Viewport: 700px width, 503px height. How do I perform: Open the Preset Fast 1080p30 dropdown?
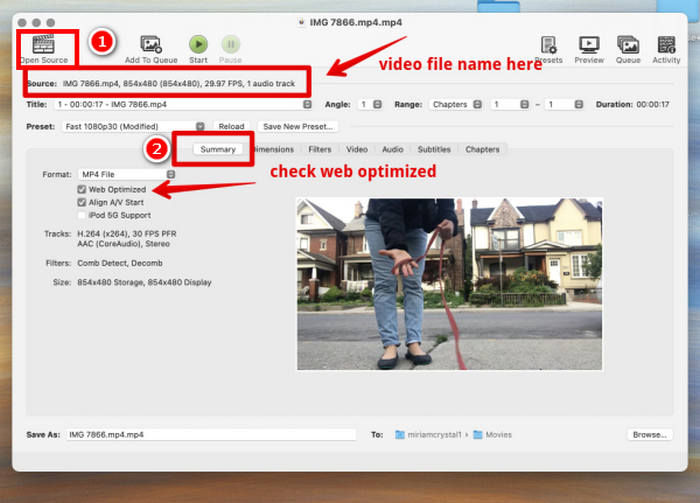[x=133, y=126]
